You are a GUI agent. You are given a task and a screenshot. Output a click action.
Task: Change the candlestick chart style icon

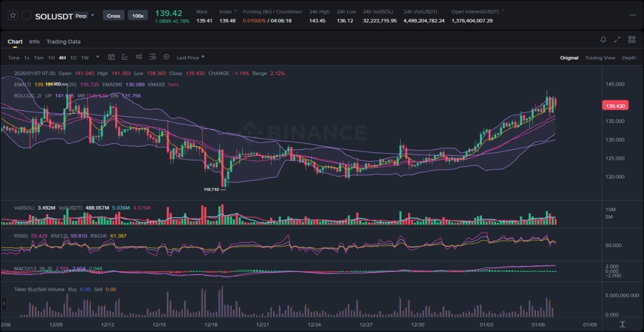(x=139, y=57)
